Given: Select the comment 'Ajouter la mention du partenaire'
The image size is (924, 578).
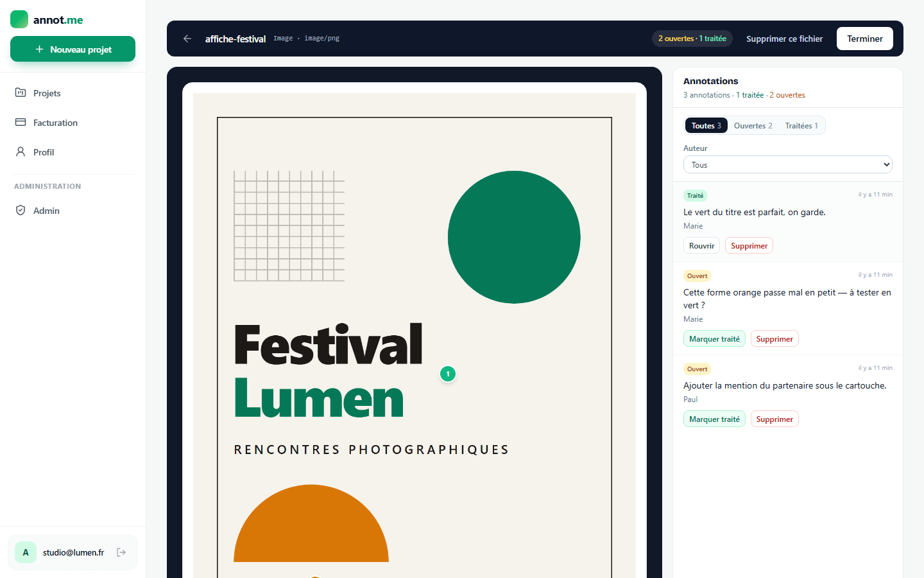Looking at the screenshot, I should [x=785, y=385].
